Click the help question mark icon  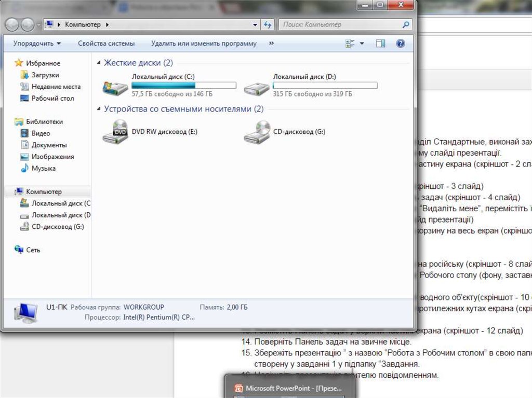[x=400, y=44]
